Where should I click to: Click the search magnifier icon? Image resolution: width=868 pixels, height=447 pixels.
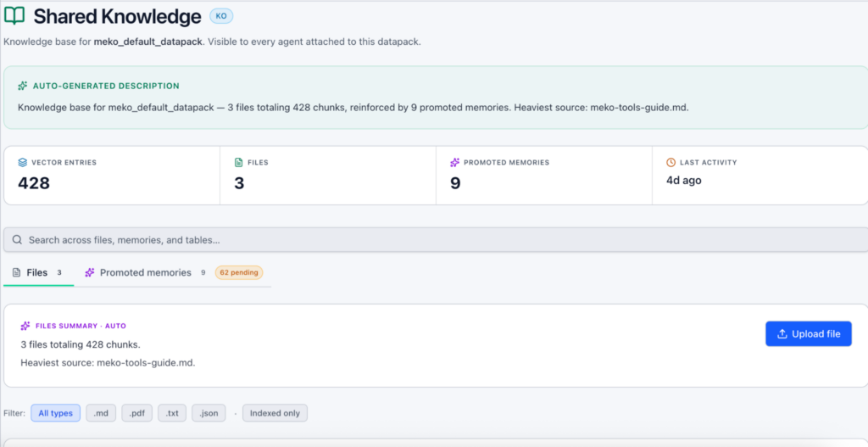tap(17, 240)
